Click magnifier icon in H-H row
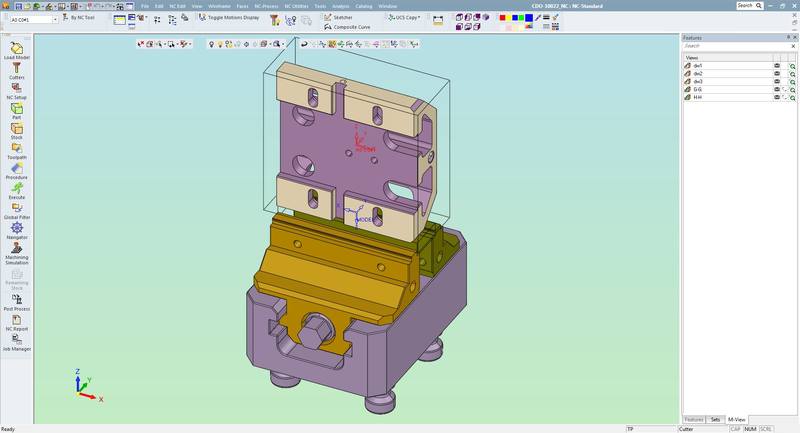This screenshot has height=433, width=800. [792, 97]
